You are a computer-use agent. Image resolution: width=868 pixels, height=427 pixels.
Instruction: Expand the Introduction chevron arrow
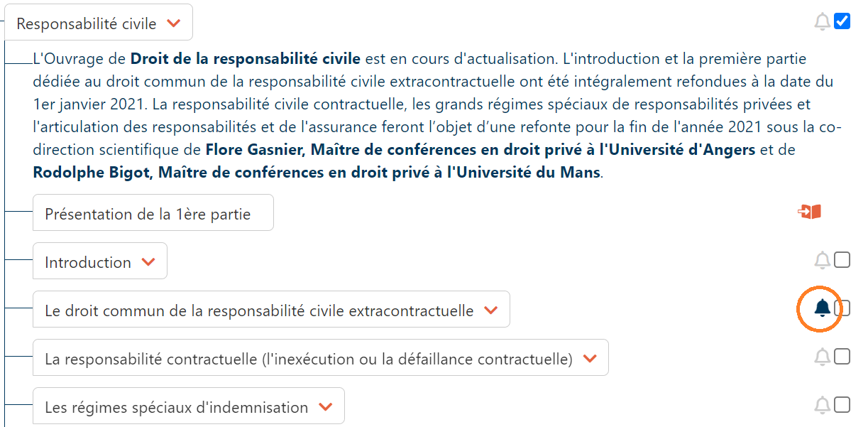point(148,262)
